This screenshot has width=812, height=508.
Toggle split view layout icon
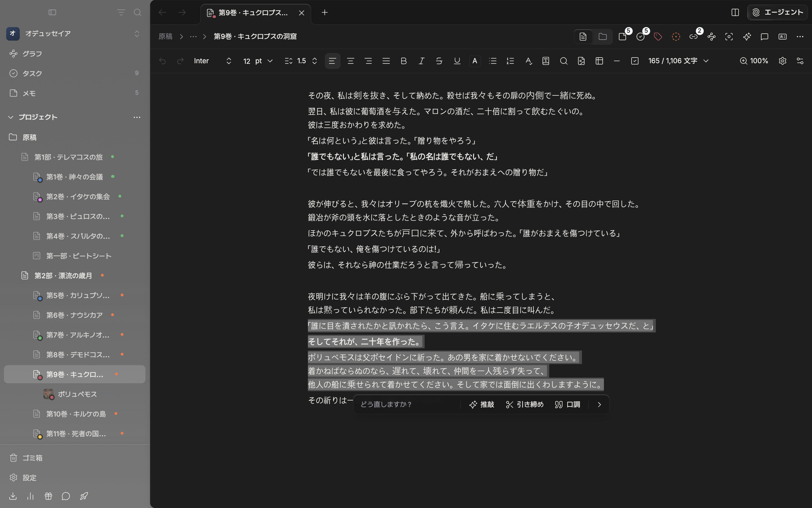tap(735, 12)
